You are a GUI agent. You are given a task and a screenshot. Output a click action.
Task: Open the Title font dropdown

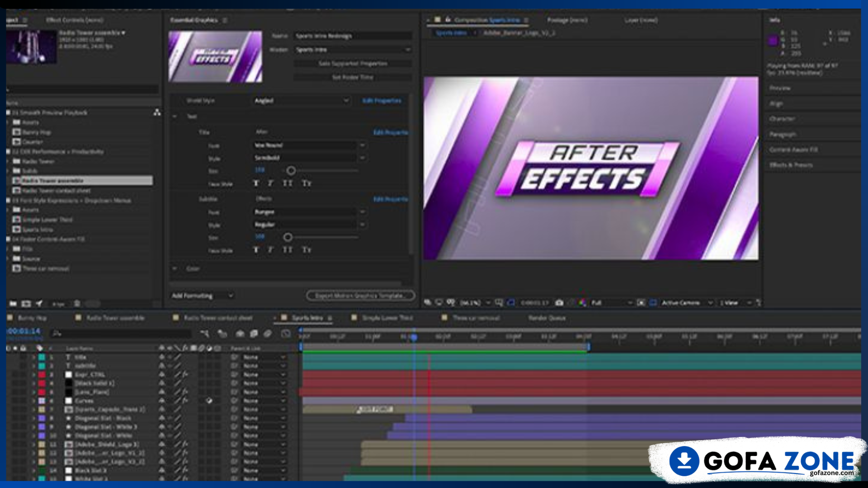pyautogui.click(x=310, y=145)
